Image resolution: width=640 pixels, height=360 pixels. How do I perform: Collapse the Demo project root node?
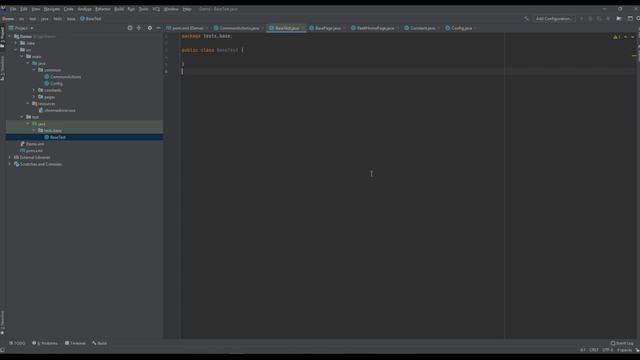coord(10,36)
